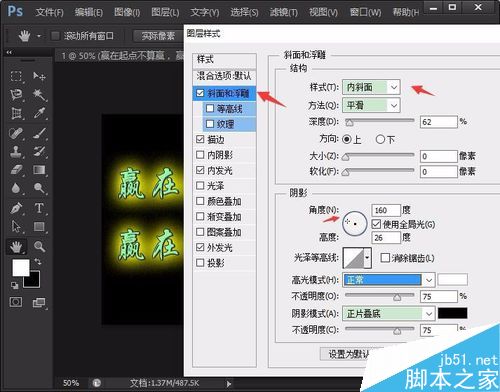
Task: Select the Lasso tool
Action: coord(16,95)
